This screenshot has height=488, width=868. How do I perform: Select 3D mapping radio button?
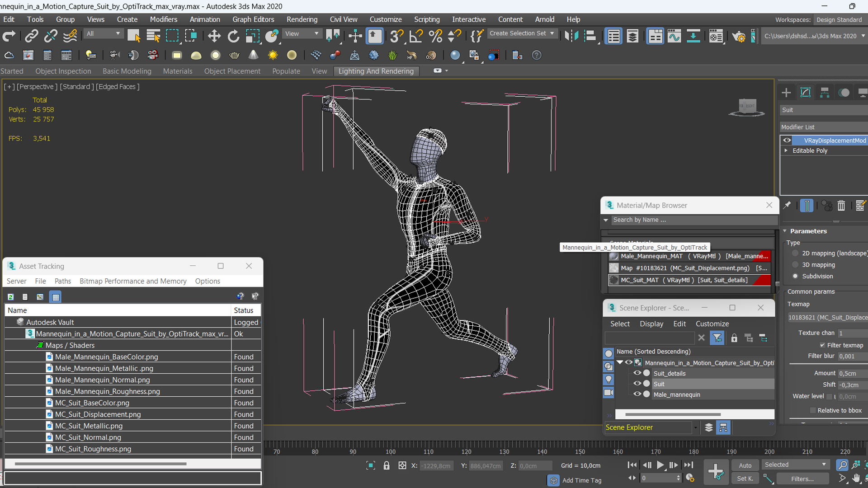(796, 265)
